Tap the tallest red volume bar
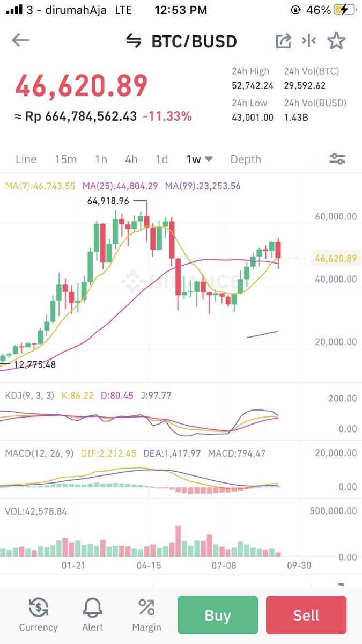Viewport: 362px width, 644px height. (x=178, y=541)
